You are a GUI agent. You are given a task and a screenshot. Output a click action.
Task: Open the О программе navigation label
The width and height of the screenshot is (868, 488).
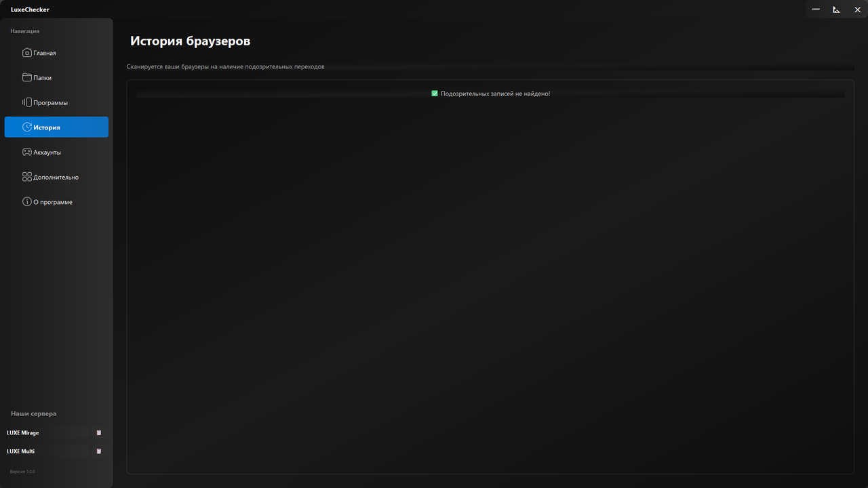click(x=53, y=202)
